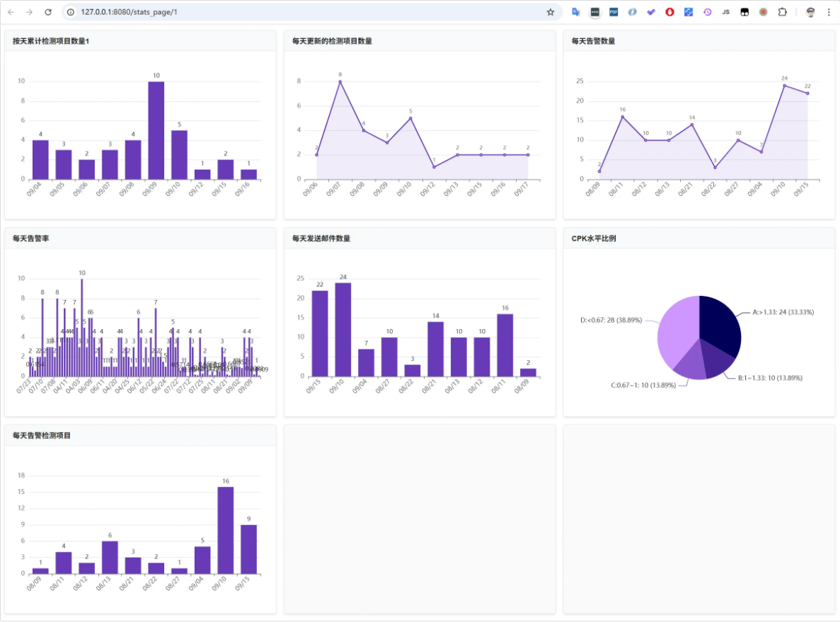Click the 09/07 peak point valued 8
This screenshot has width=840, height=622.
click(340, 81)
